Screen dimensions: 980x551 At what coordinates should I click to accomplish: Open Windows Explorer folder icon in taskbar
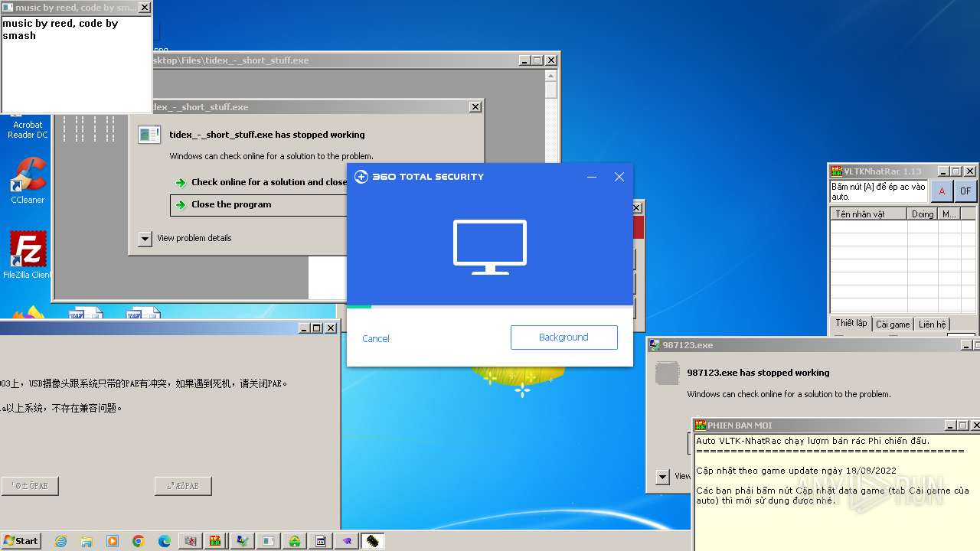point(87,541)
